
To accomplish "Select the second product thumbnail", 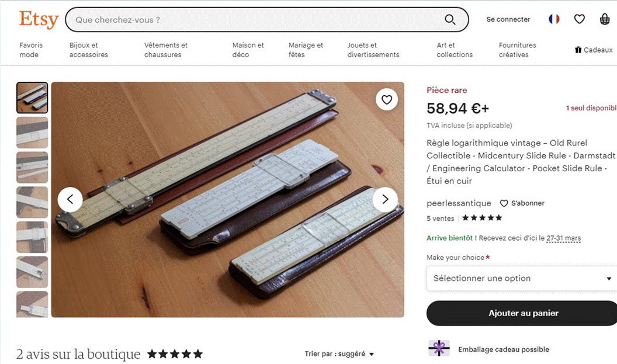I will pos(32,133).
